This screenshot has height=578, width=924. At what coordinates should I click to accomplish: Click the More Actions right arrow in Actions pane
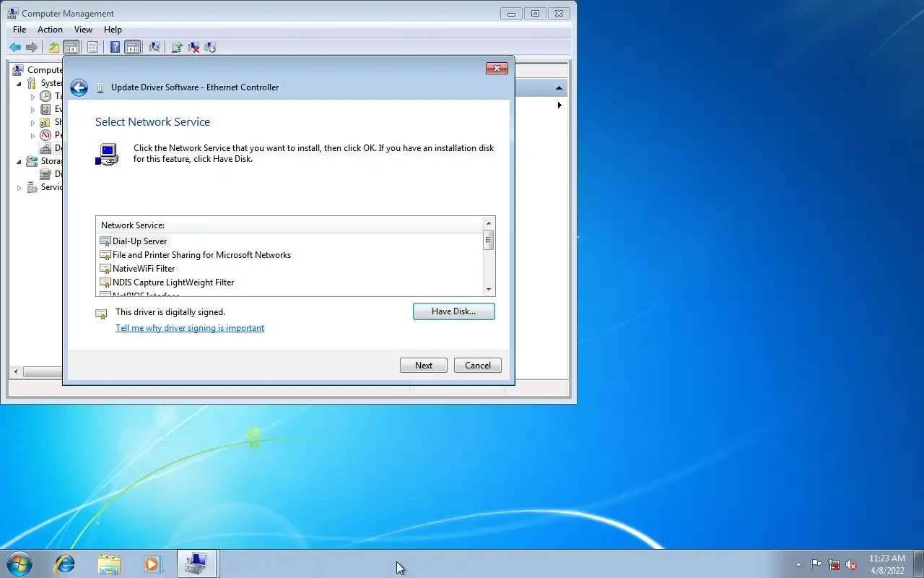559,105
